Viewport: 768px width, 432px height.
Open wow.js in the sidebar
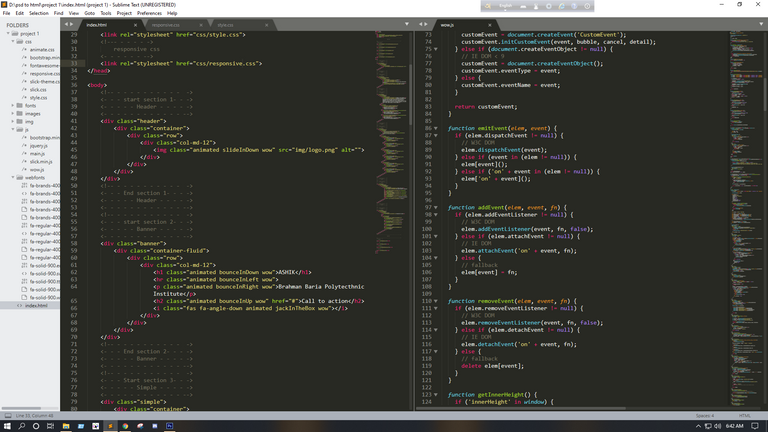pos(37,169)
